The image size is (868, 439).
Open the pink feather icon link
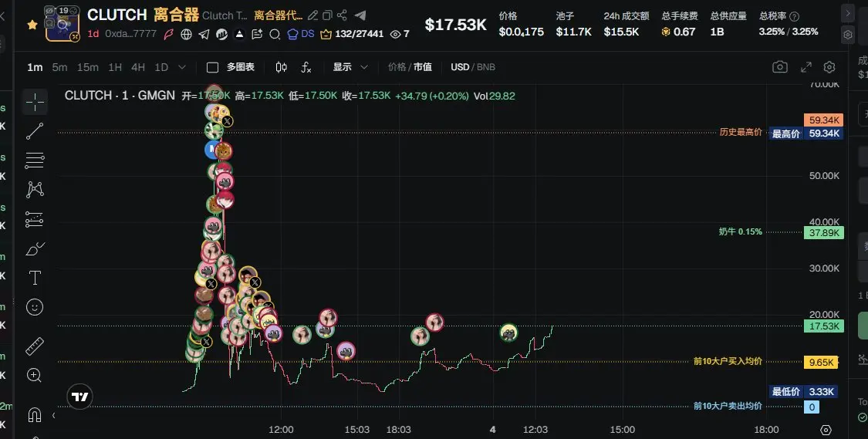coord(168,34)
